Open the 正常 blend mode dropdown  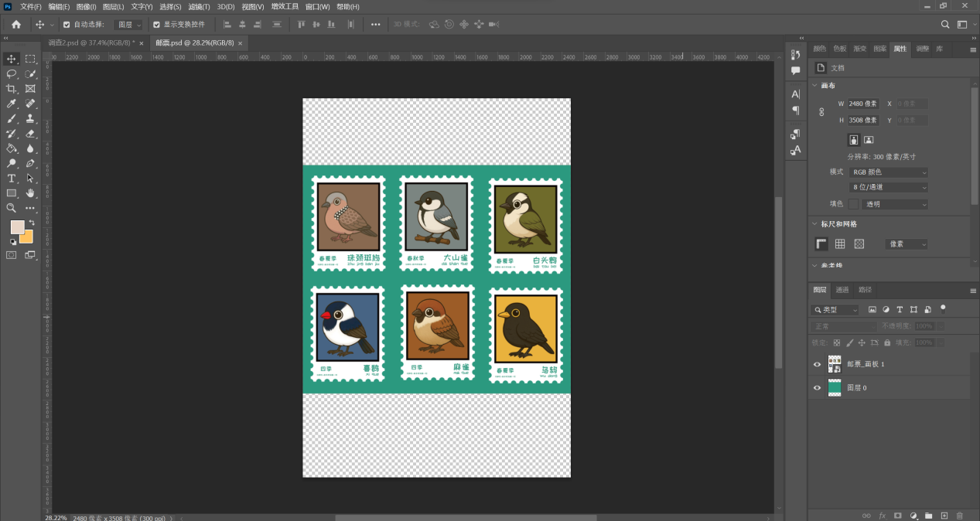tap(844, 326)
